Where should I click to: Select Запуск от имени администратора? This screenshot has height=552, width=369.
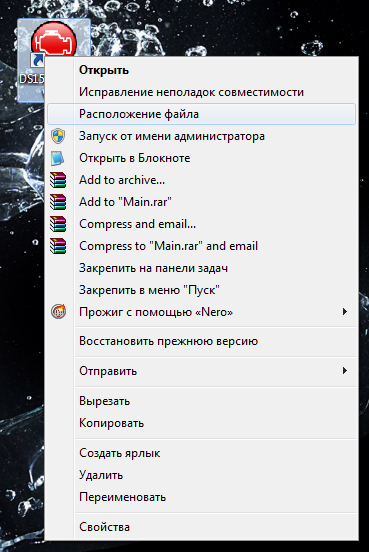[201, 136]
